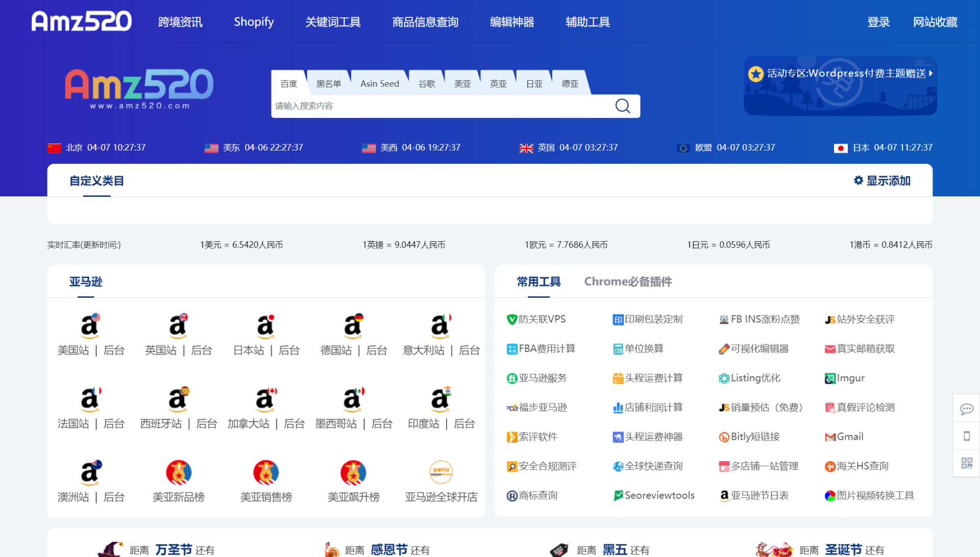Image resolution: width=980 pixels, height=557 pixels.
Task: Open the 美亚新品榜 icon
Action: click(179, 472)
